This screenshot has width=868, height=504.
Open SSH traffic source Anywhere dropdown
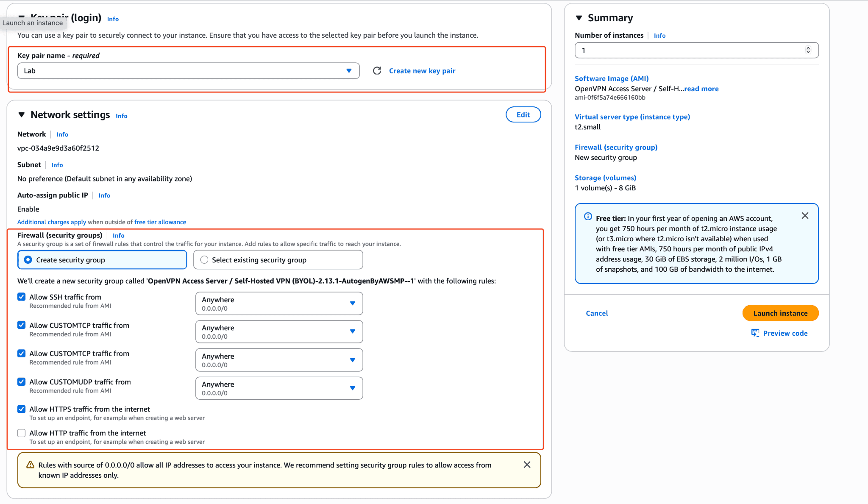pyautogui.click(x=279, y=304)
